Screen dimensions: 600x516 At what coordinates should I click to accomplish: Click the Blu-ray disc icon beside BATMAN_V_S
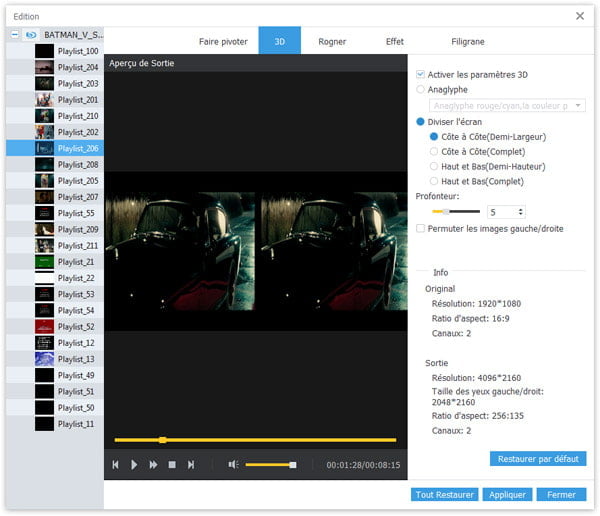[x=31, y=35]
